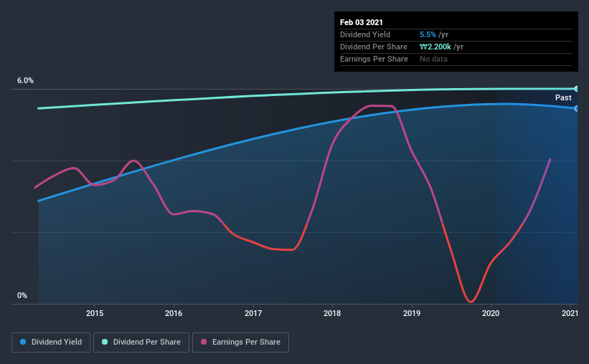Click the 2017 x-axis label

253,313
